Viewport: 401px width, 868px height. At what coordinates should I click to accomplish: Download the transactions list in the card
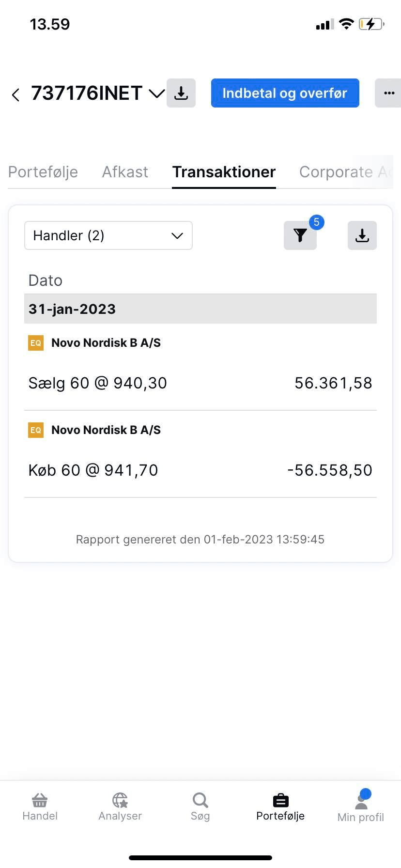click(x=362, y=235)
